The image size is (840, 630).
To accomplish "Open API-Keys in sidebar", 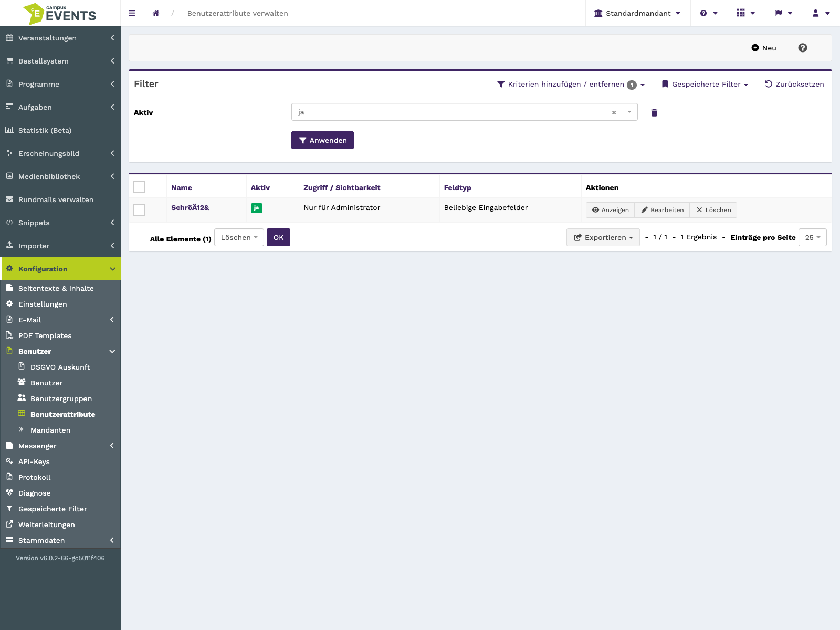I will pyautogui.click(x=60, y=461).
